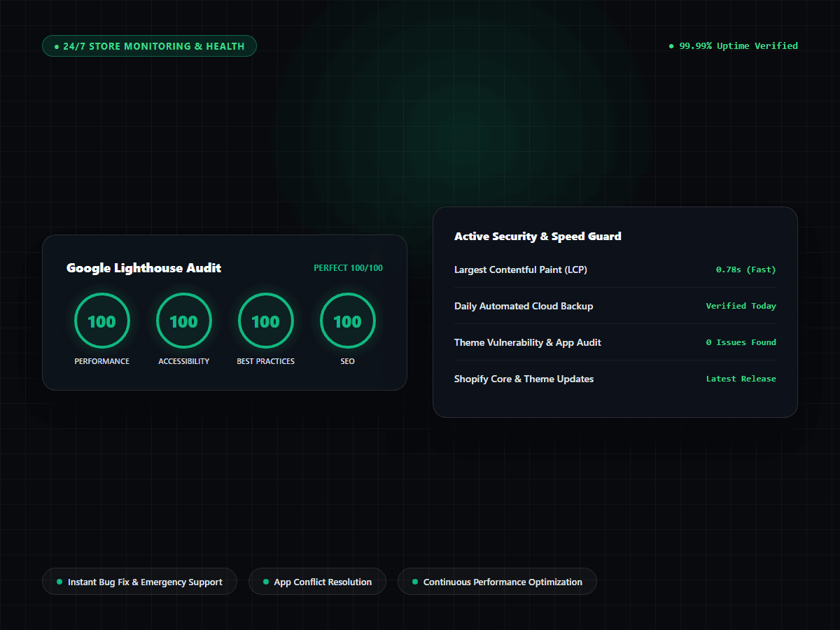Select the Best Practices score circle
Image resolution: width=840 pixels, height=630 pixels.
pos(266,321)
